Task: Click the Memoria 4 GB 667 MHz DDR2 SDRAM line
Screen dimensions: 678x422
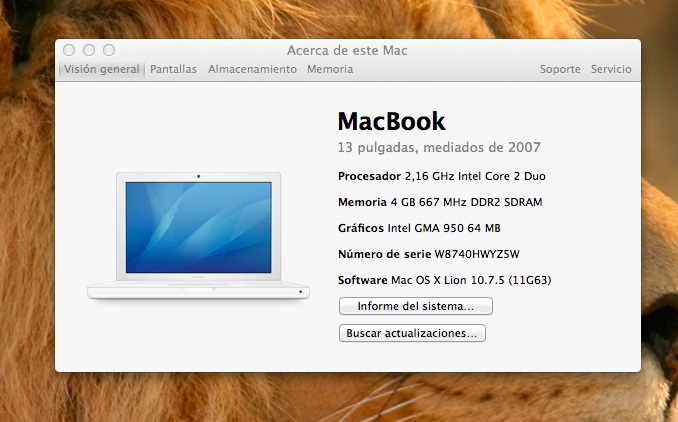Action: (440, 202)
